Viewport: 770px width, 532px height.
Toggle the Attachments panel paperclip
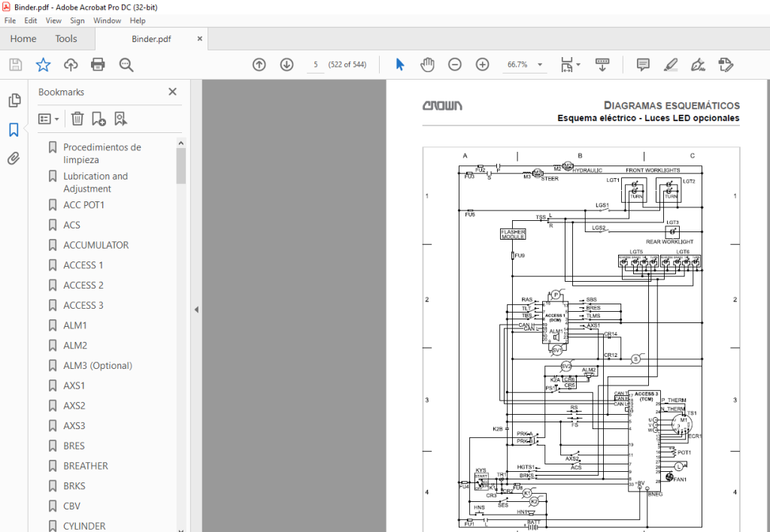click(x=14, y=158)
